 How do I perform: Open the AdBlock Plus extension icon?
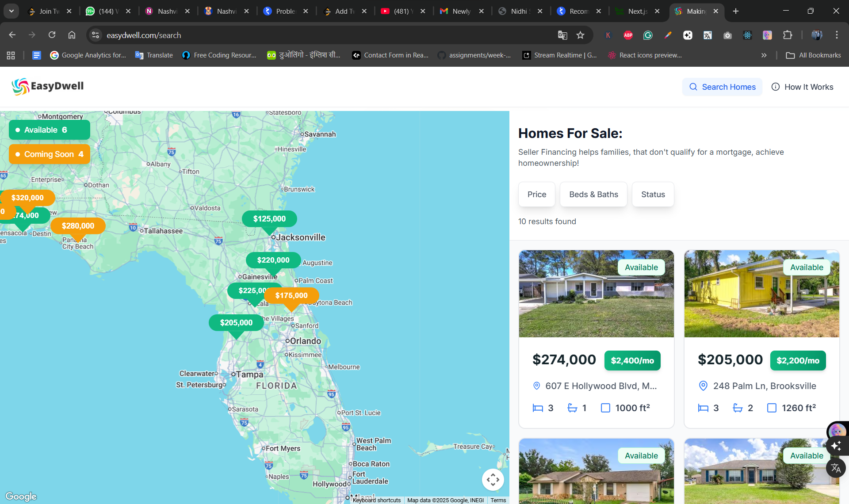point(628,35)
